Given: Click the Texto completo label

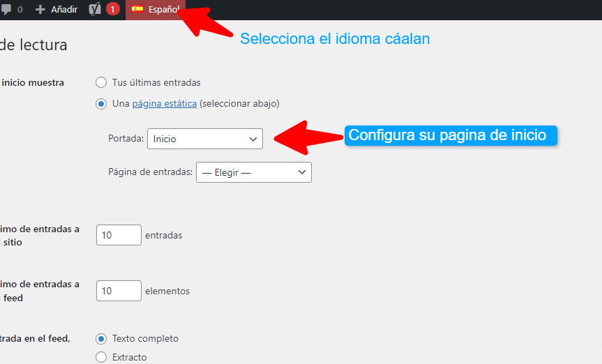Looking at the screenshot, I should [x=145, y=339].
